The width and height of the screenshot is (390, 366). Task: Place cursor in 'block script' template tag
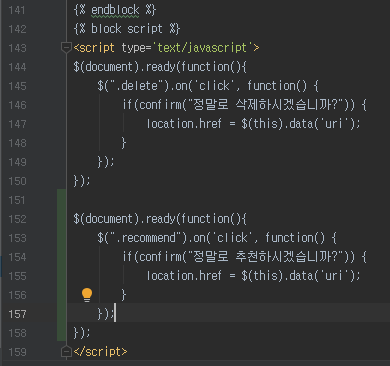127,29
